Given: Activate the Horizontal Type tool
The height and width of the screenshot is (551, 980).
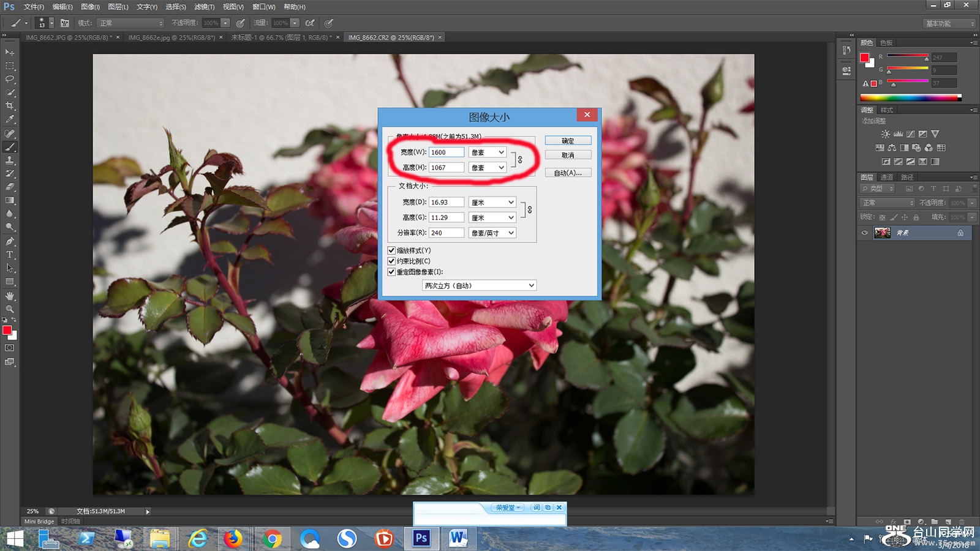Looking at the screenshot, I should [10, 255].
